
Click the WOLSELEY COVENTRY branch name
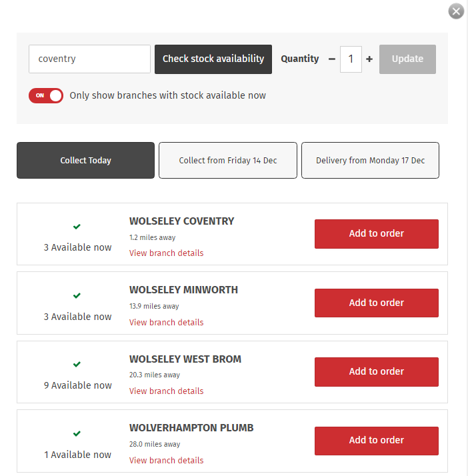coord(181,221)
